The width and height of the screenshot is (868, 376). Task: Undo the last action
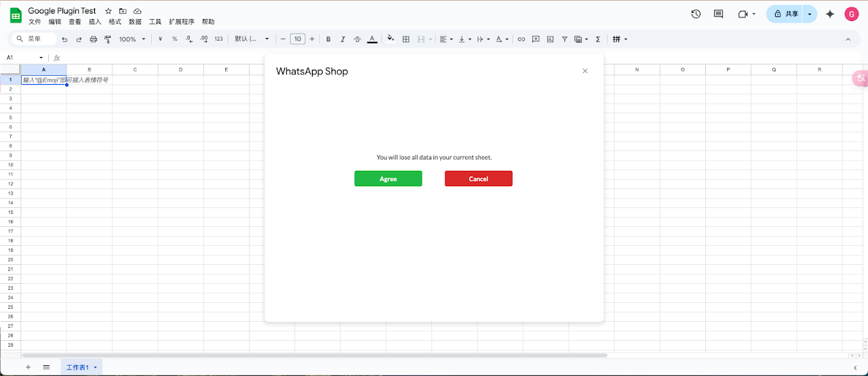(x=64, y=39)
